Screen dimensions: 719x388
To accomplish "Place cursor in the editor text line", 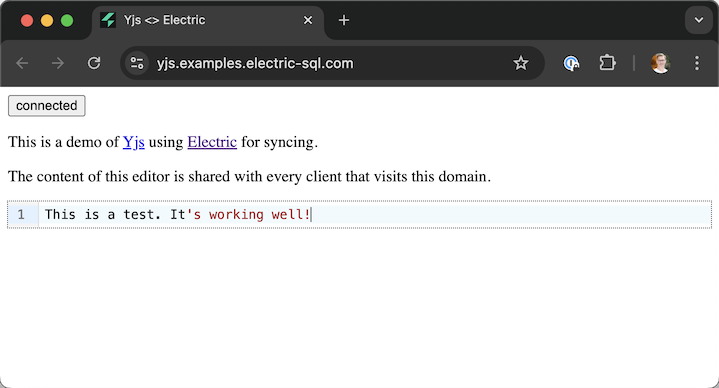I will point(375,214).
